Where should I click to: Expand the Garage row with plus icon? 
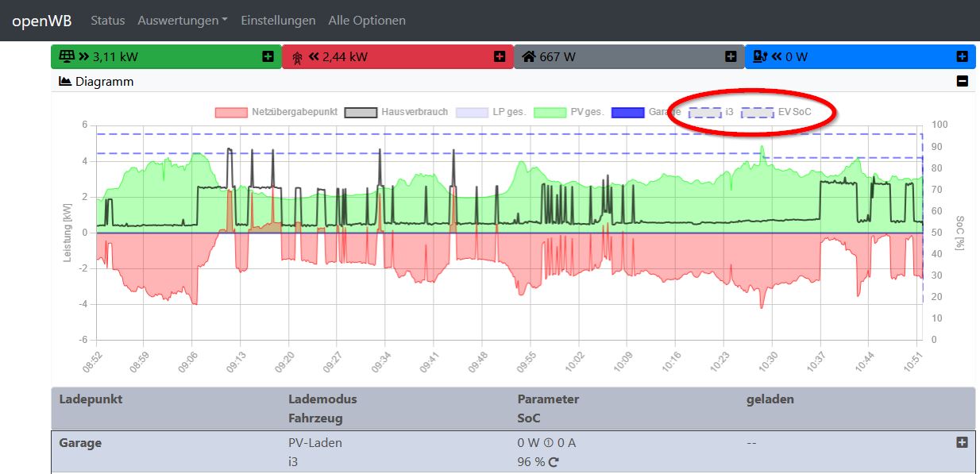tap(963, 442)
